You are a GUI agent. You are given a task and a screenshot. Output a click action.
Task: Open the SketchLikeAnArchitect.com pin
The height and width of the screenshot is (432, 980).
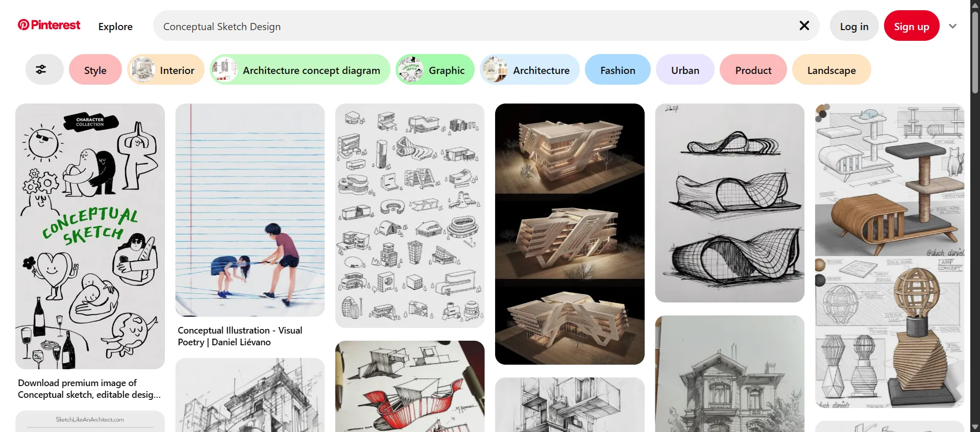90,421
